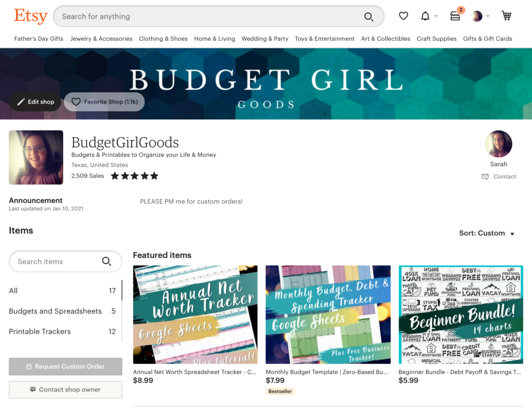This screenshot has height=408, width=532.
Task: Expand the notifications dropdown arrow
Action: coord(436,16)
